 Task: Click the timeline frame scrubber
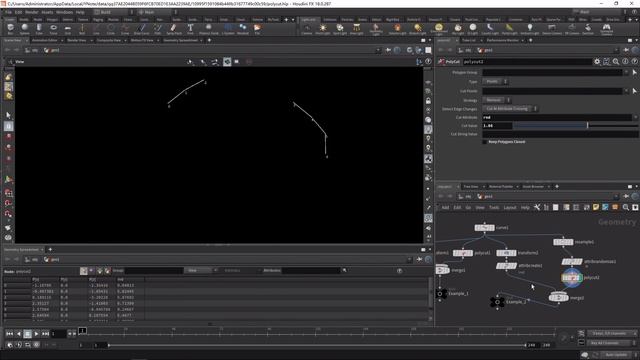coord(82,330)
